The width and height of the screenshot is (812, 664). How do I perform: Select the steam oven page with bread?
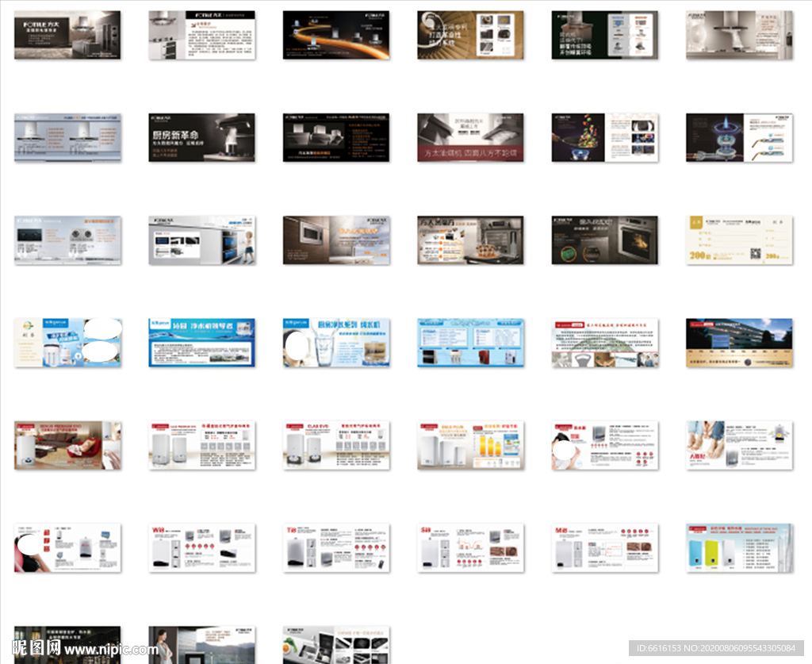pos(470,240)
